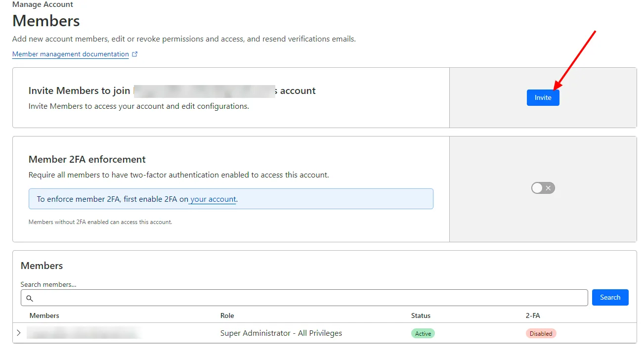644x359 pixels.
Task: Click the Role column header
Action: click(x=227, y=315)
